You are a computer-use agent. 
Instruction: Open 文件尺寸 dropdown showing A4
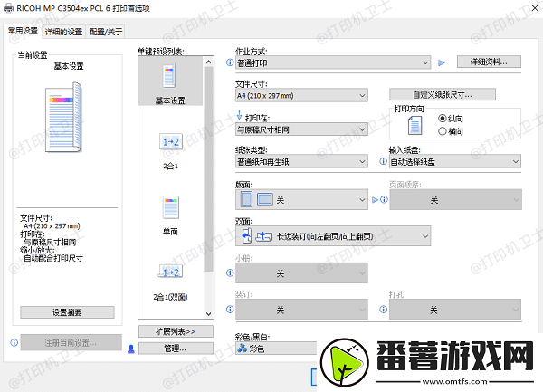point(301,95)
